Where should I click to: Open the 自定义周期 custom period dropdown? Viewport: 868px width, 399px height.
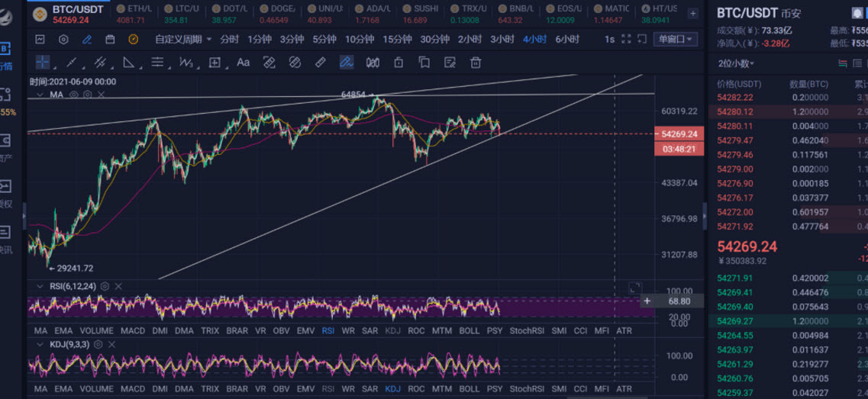(x=182, y=39)
